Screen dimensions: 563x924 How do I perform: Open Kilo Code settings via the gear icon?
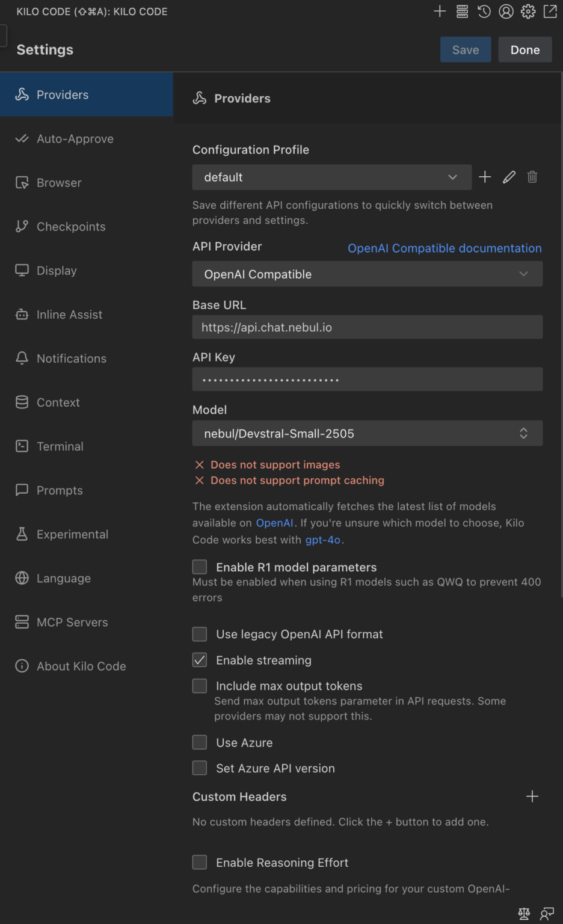click(x=528, y=11)
